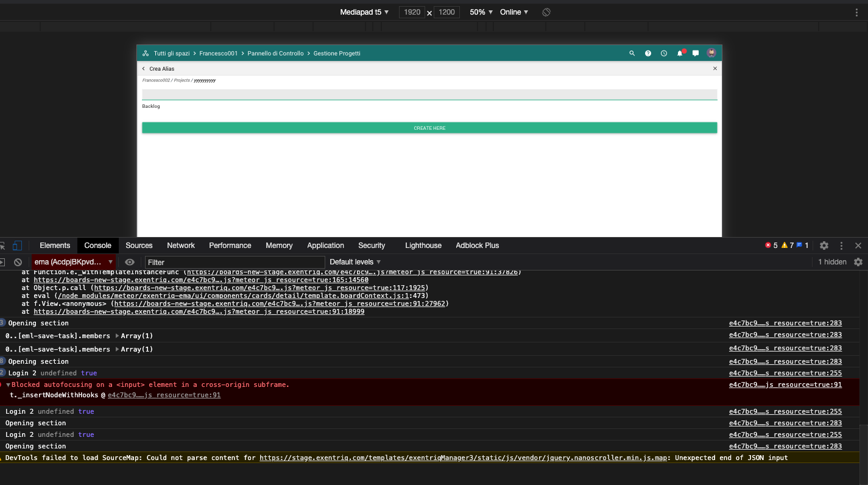Screen dimensions: 868x485
Task: Toggle screen rotate orientation icon
Action: 546,12
